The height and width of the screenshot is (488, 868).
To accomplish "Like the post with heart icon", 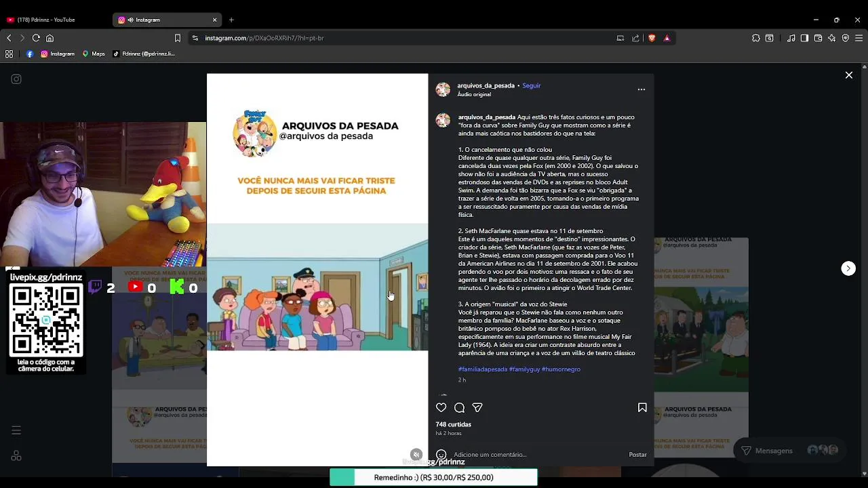I will [x=441, y=407].
